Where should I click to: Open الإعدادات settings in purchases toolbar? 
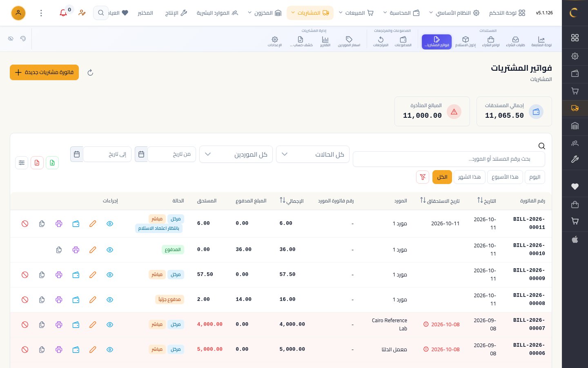coord(275,41)
